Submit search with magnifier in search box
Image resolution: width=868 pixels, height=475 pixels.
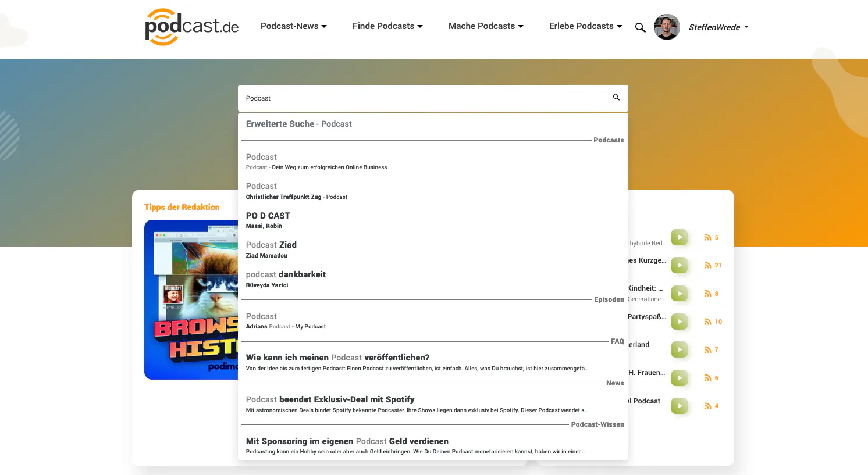[616, 97]
